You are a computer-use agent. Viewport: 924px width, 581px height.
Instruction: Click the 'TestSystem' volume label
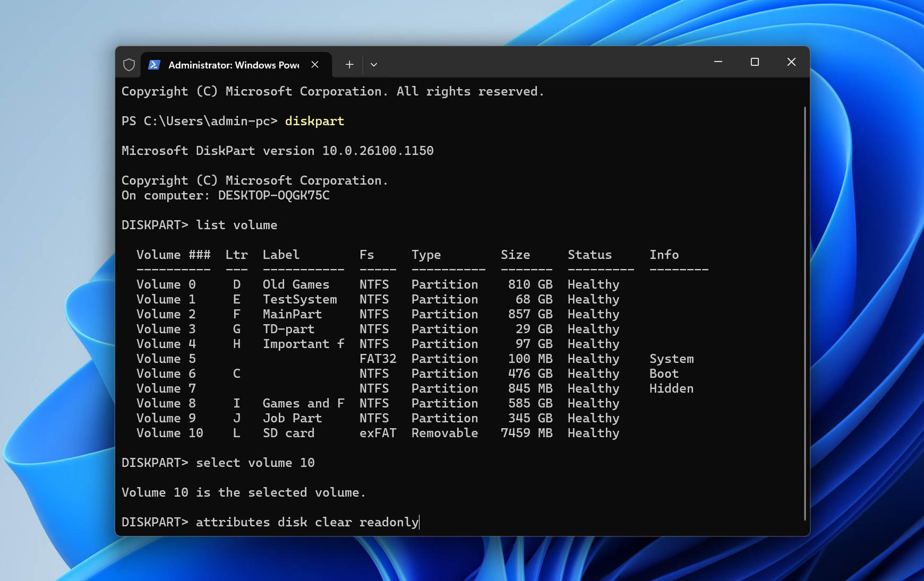300,299
